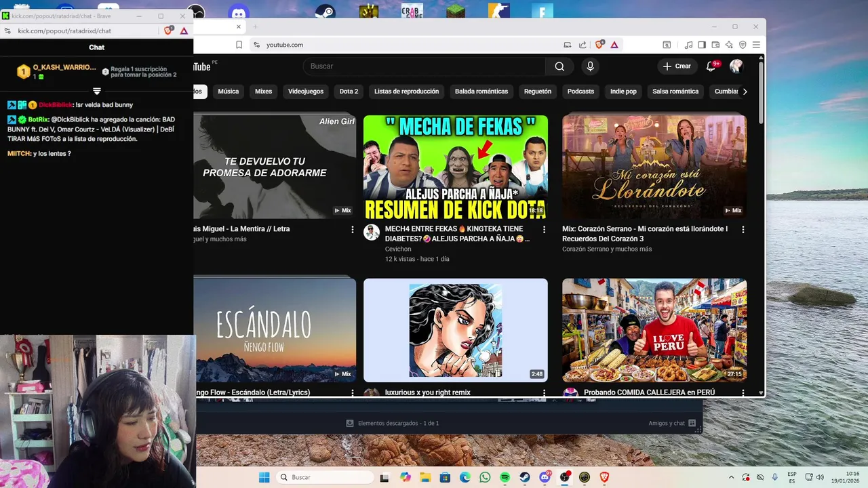Click Brave Shields icon in Kick chat popout

pos(169,30)
